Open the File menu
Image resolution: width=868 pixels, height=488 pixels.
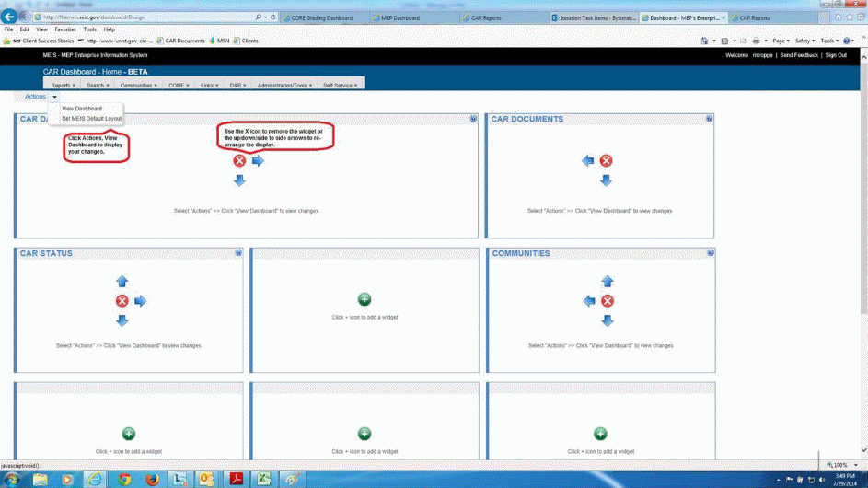[8, 29]
